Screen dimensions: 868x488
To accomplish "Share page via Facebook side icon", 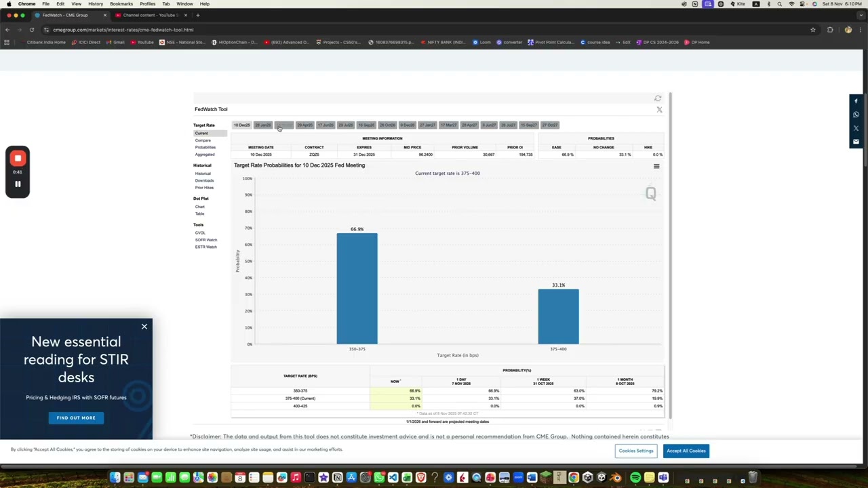I will (856, 101).
